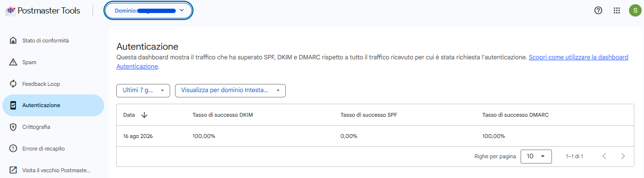This screenshot has height=178, width=644.
Task: Click the Stato di conformità home icon
Action: tap(13, 41)
